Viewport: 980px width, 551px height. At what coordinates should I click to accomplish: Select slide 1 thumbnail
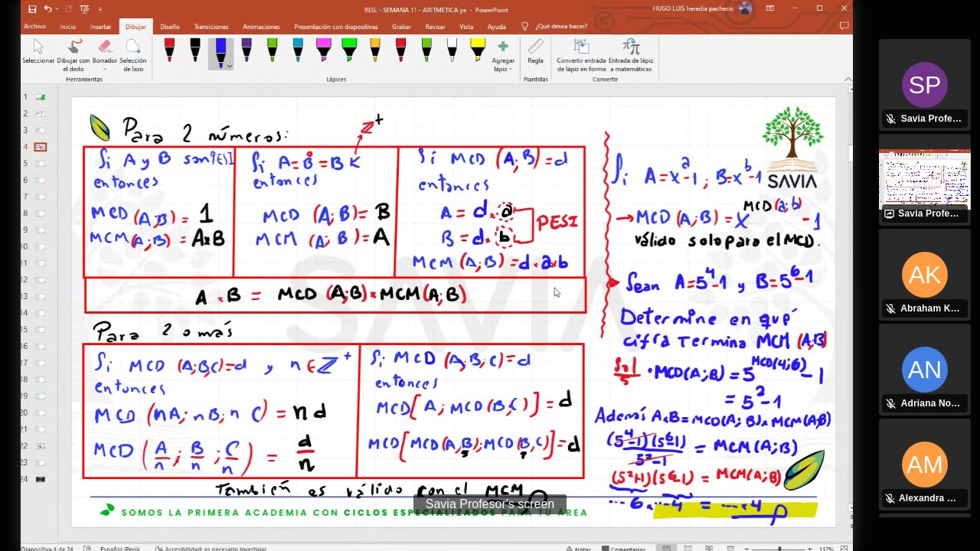point(40,97)
